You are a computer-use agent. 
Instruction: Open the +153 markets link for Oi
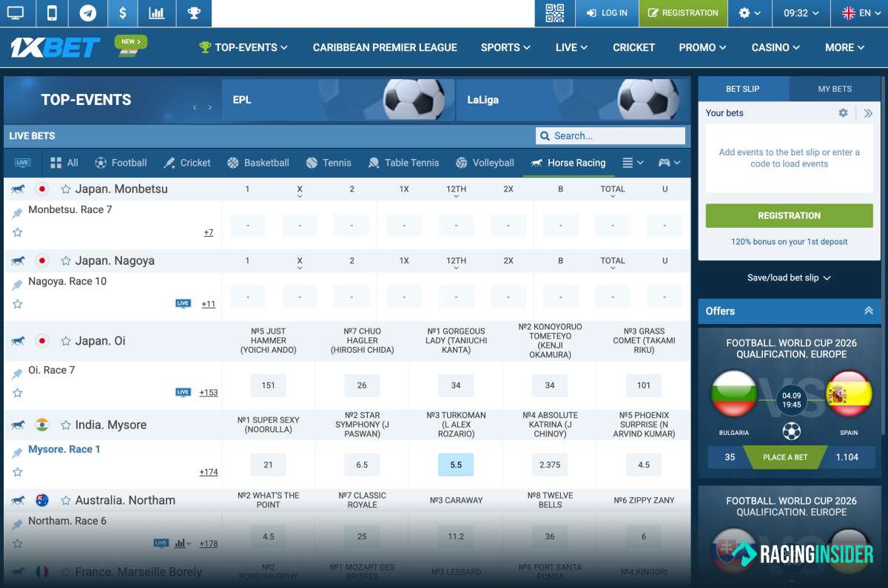pos(209,393)
